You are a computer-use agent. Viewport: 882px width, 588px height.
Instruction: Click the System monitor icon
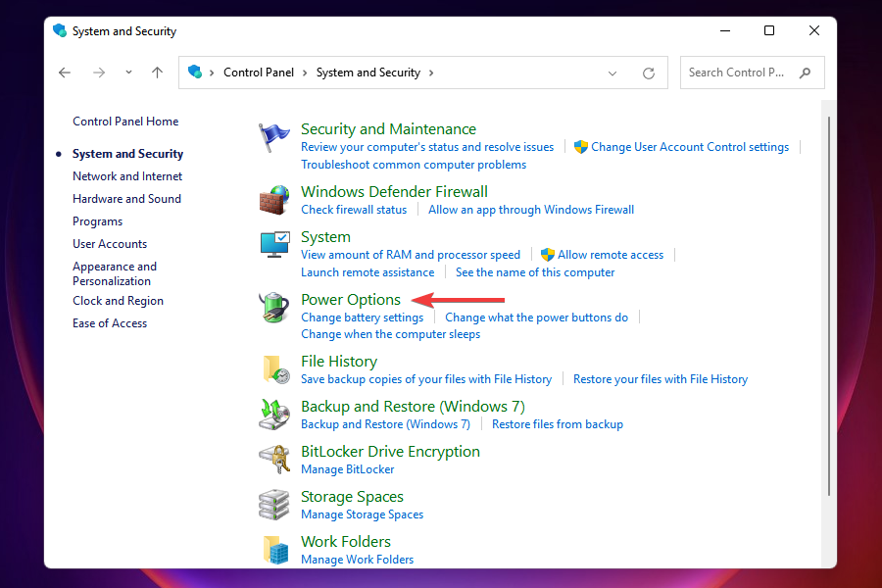[274, 245]
